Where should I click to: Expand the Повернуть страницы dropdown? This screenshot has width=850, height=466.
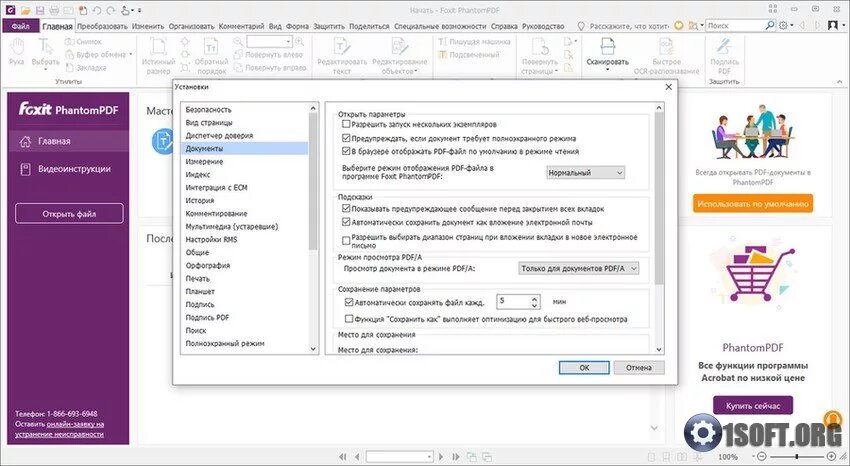(557, 71)
